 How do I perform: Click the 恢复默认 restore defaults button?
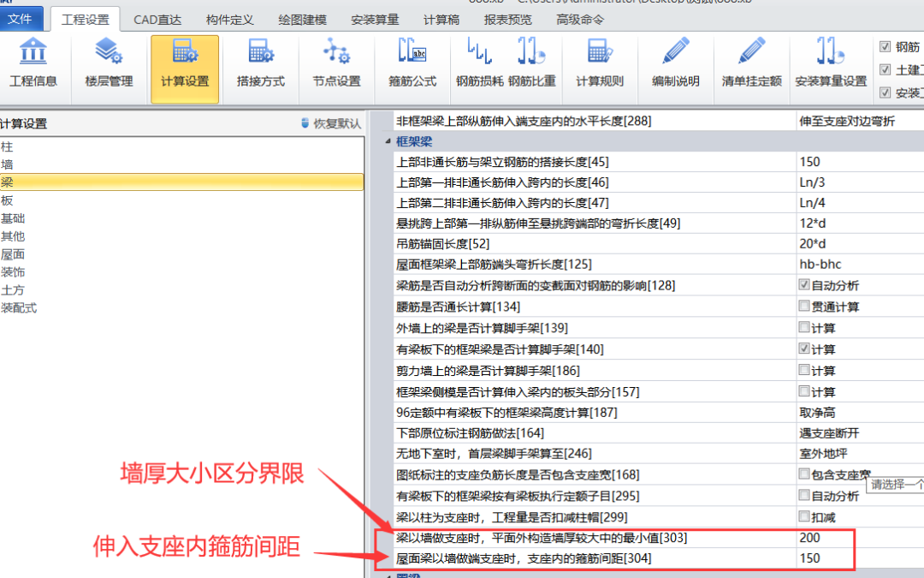click(330, 123)
